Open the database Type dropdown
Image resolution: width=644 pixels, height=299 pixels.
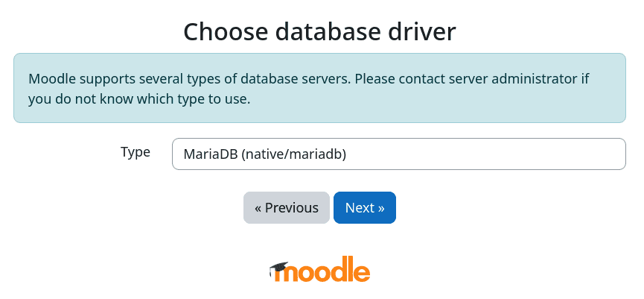pos(398,154)
